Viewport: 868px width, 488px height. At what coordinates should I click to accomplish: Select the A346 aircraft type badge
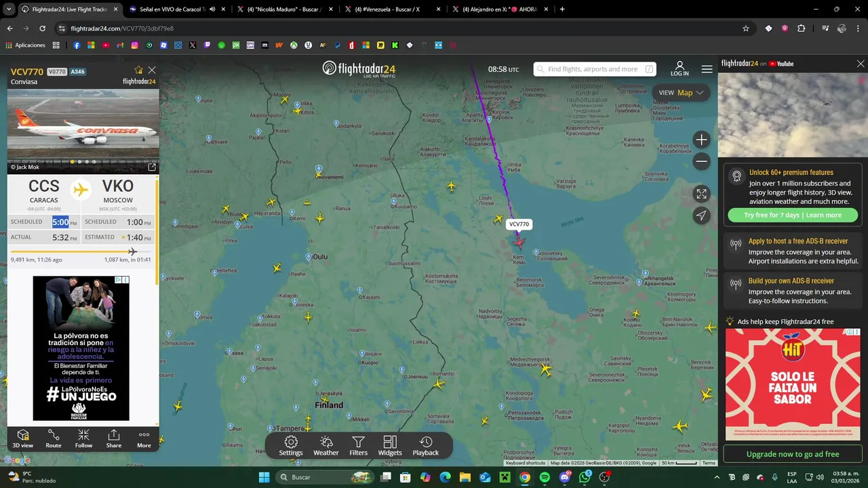[77, 71]
